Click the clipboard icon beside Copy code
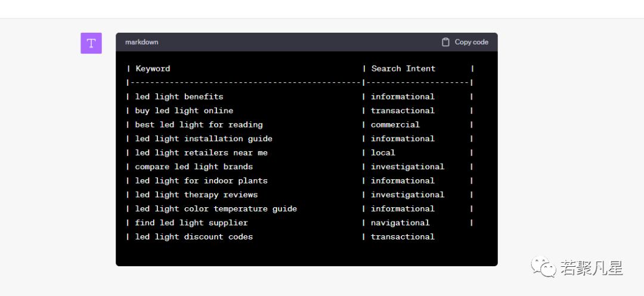Image resolution: width=644 pixels, height=296 pixels. click(445, 42)
